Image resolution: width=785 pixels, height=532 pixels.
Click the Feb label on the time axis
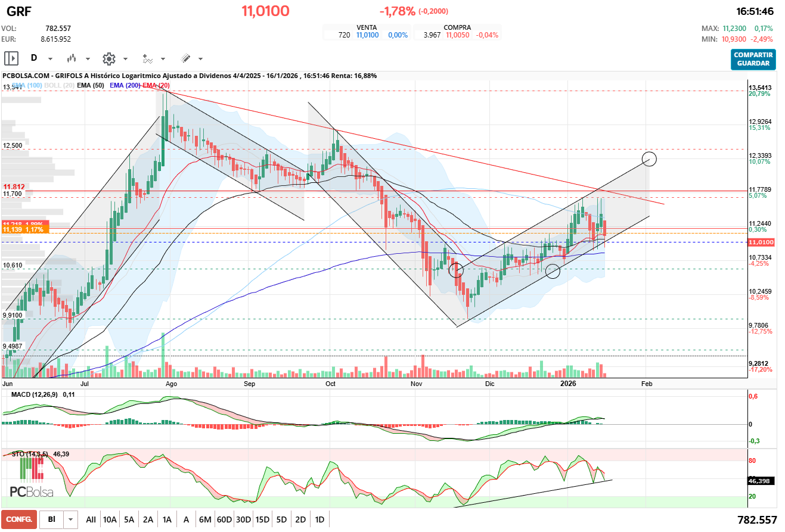(646, 384)
